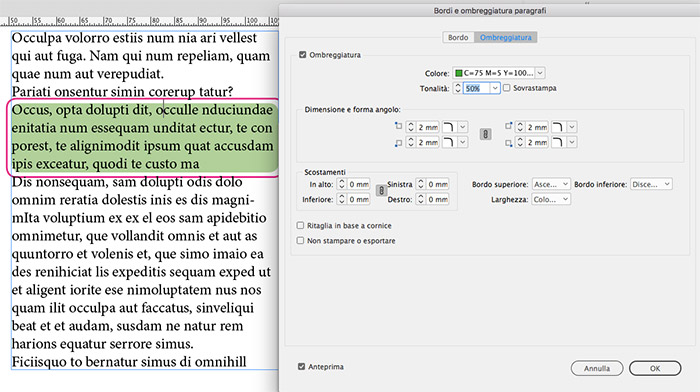Screen dimensions: 700x392
Task: Enable the Sovrastampa checkbox
Action: pyautogui.click(x=507, y=88)
